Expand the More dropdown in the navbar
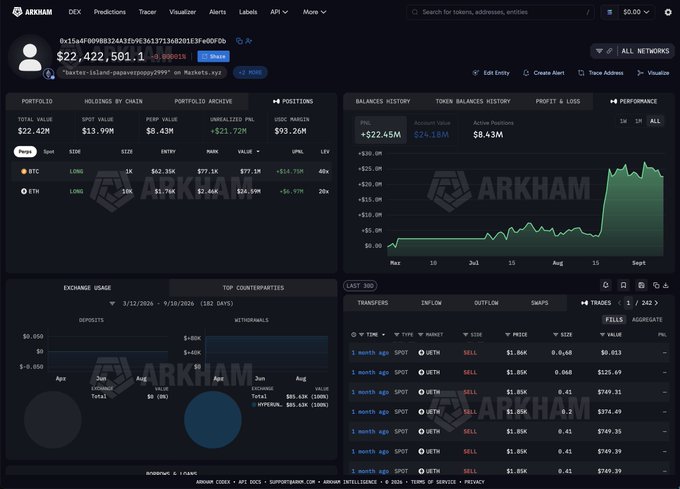This screenshot has height=489, width=680. point(314,12)
